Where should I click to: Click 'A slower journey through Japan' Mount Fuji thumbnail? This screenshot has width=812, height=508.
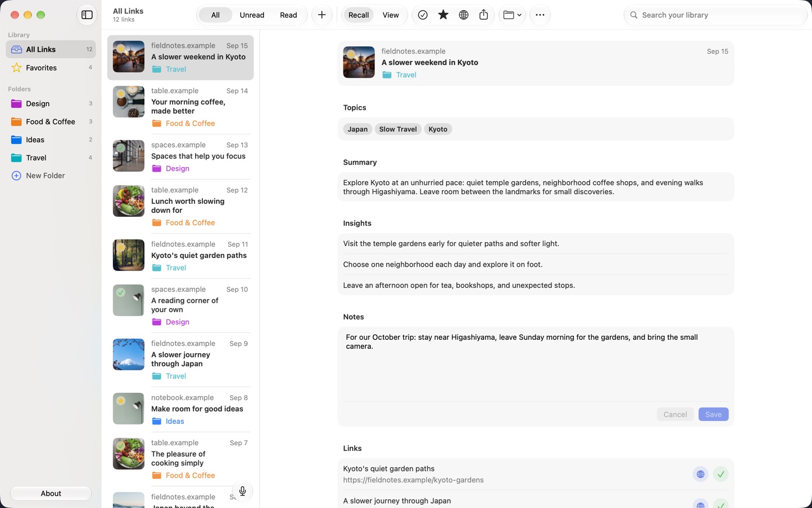click(x=129, y=354)
